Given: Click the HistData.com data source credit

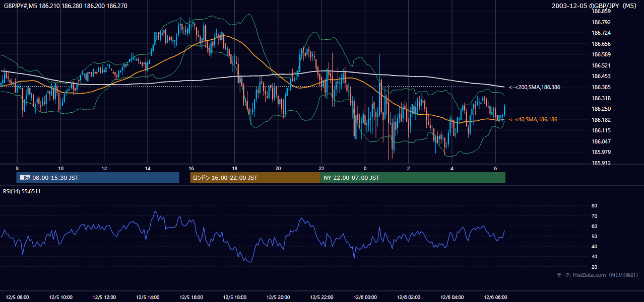Looking at the screenshot, I should (598, 275).
